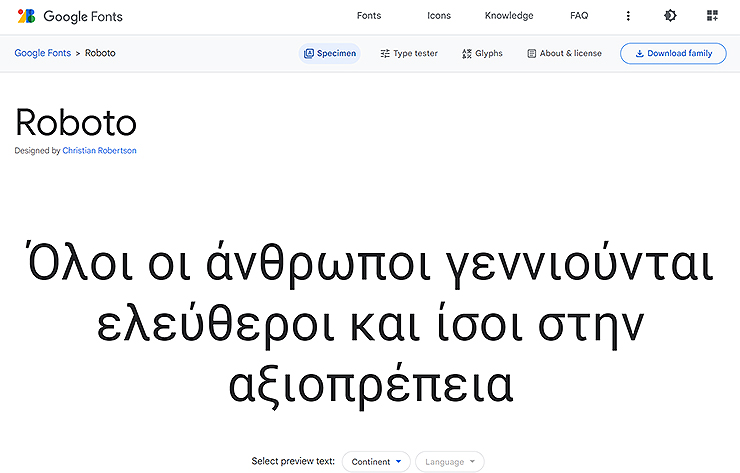Click the Greek preview text line starting 'Όλοι οι άνθρωποι'
740x473 pixels.
(370, 264)
